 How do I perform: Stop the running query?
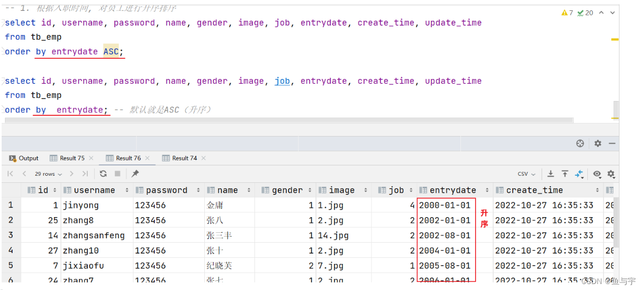point(118,174)
